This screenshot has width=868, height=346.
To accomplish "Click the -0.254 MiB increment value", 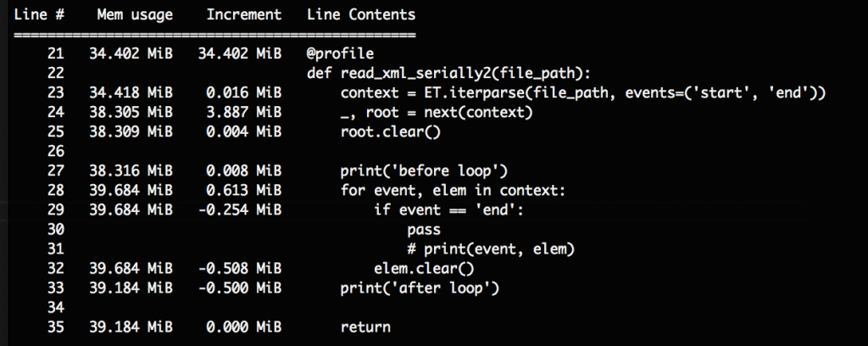I will click(241, 209).
